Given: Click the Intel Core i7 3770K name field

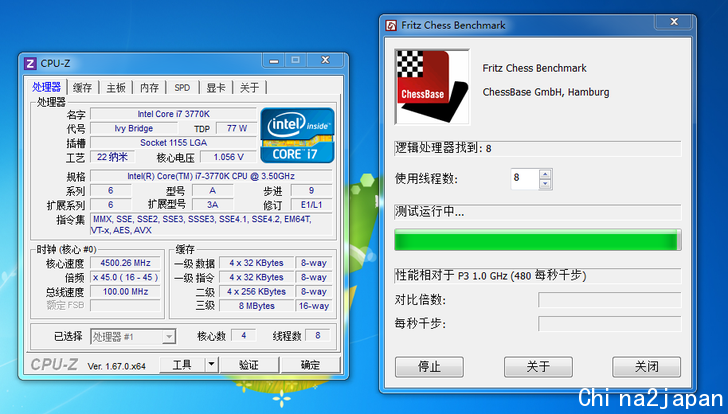Looking at the screenshot, I should (174, 114).
